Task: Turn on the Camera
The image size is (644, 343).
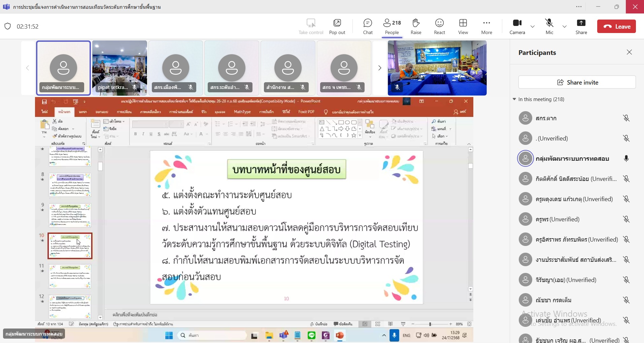Action: click(517, 27)
